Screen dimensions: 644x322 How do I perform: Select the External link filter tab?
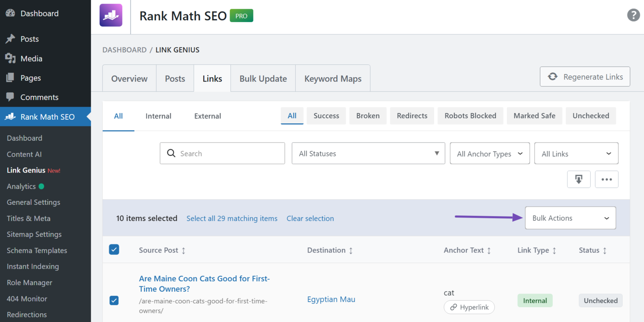tap(207, 116)
